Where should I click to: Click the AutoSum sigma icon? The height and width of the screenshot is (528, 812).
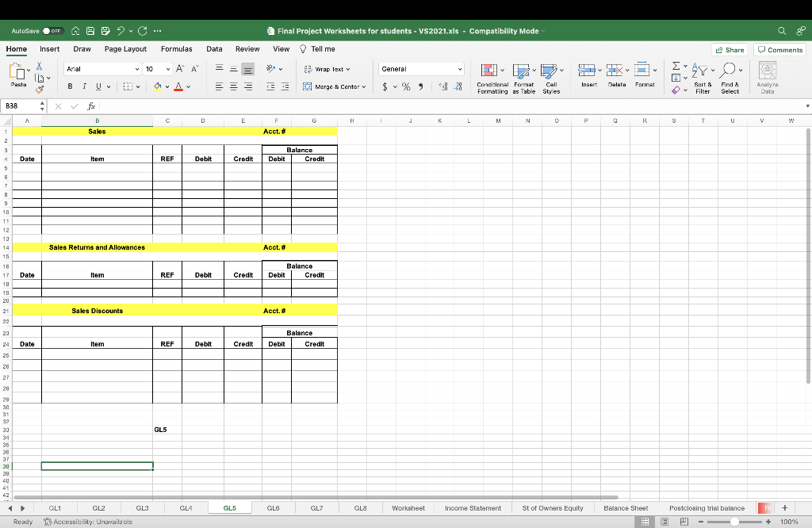tap(676, 67)
